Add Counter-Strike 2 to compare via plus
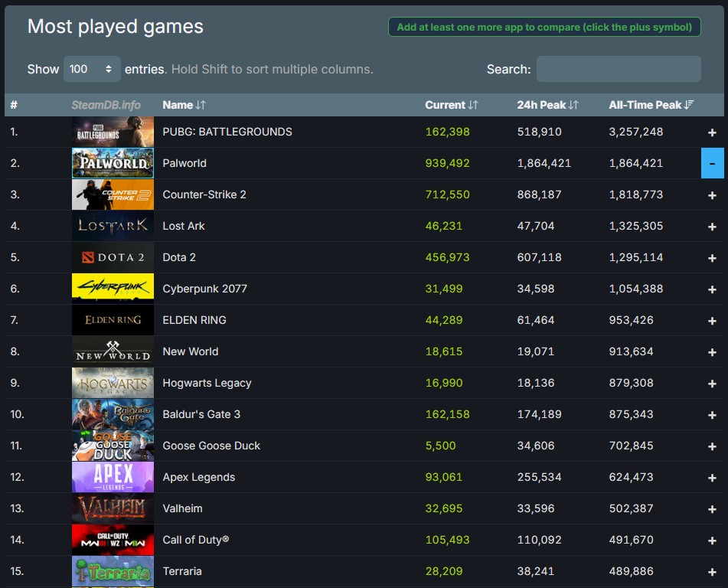728x588 pixels. 712,195
